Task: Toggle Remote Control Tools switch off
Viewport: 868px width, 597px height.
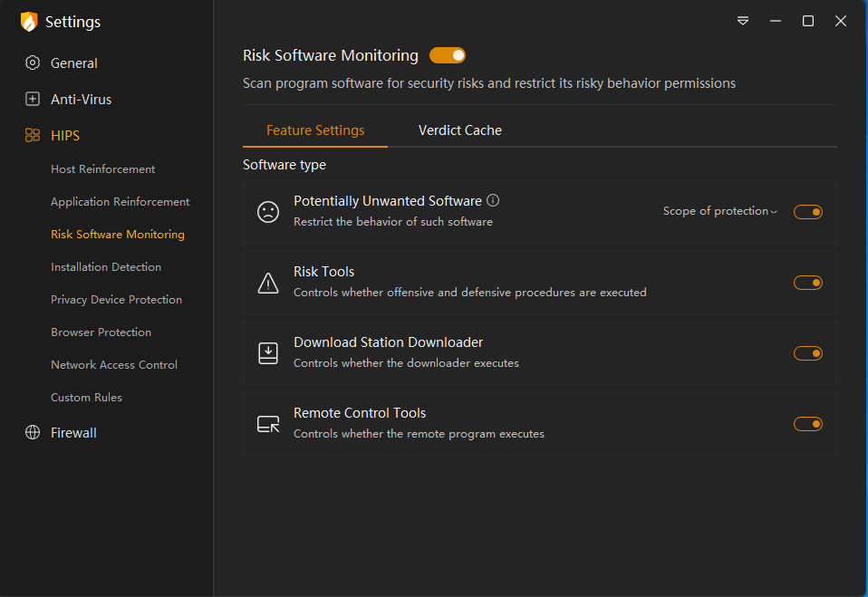Action: [807, 424]
